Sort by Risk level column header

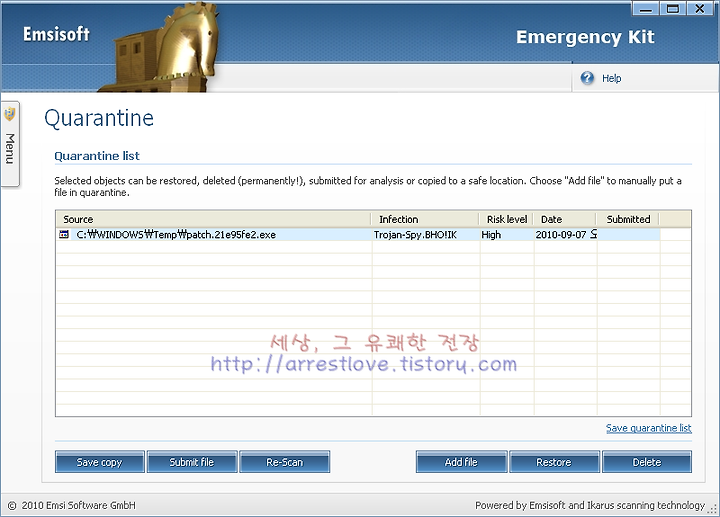coord(506,219)
